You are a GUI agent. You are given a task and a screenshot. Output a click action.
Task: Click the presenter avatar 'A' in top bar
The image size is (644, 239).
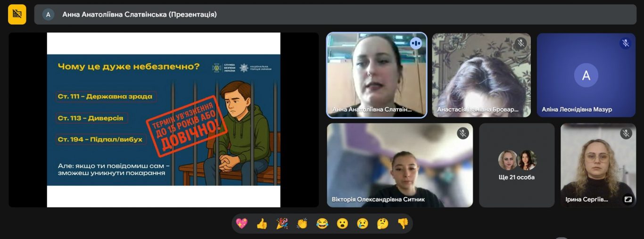tap(48, 15)
